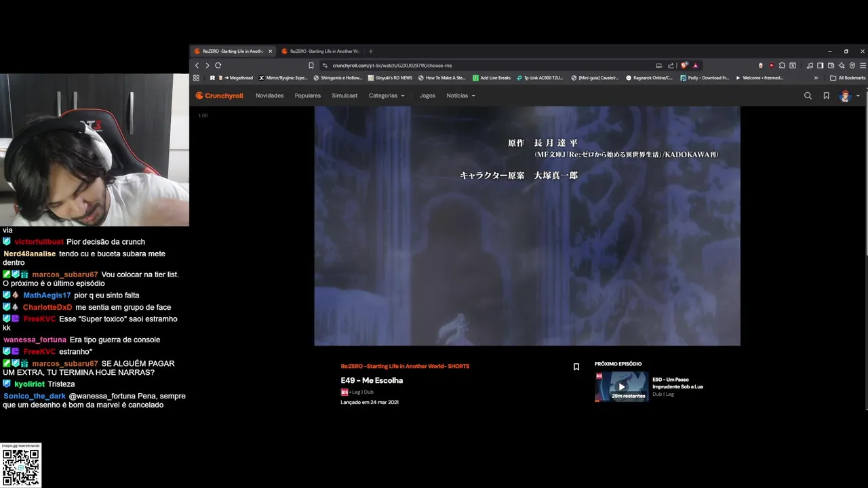This screenshot has width=868, height=488.
Task: Go back with the browser back arrow
Action: click(197, 65)
